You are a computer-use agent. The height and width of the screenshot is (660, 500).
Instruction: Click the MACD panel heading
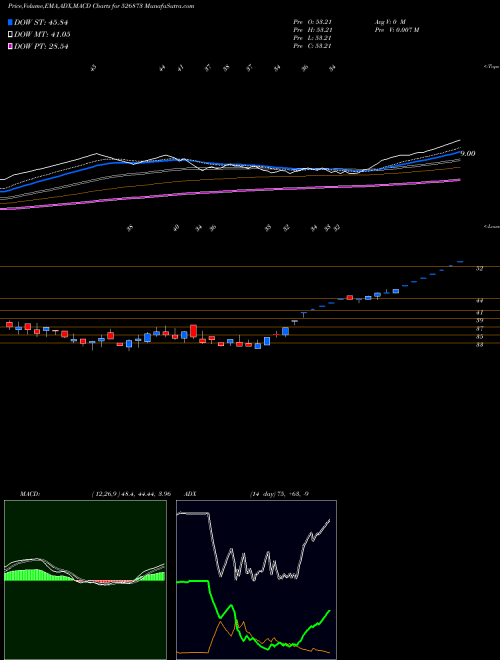(x=30, y=494)
